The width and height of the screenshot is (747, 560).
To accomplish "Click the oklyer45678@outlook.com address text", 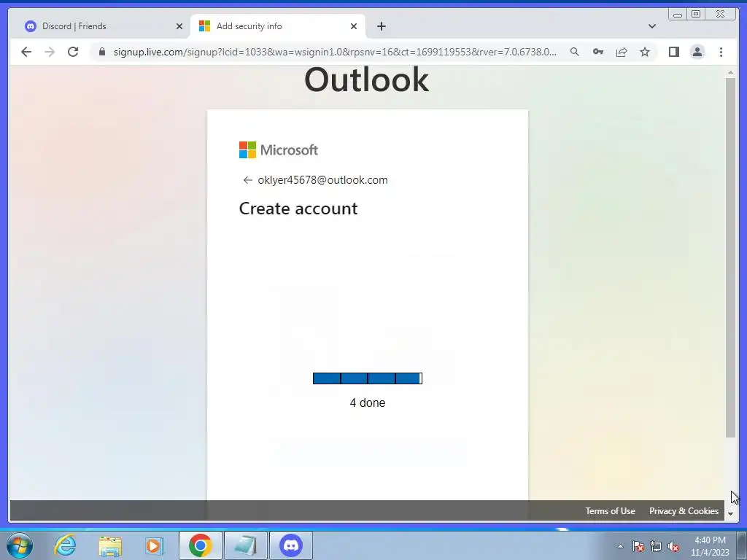I will coord(322,180).
